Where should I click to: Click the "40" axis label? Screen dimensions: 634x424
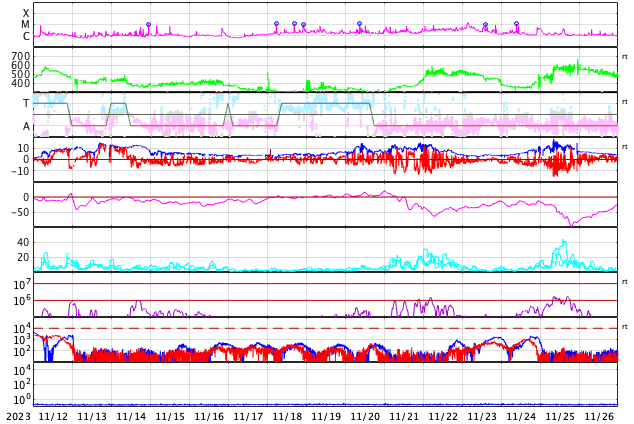tap(23, 243)
